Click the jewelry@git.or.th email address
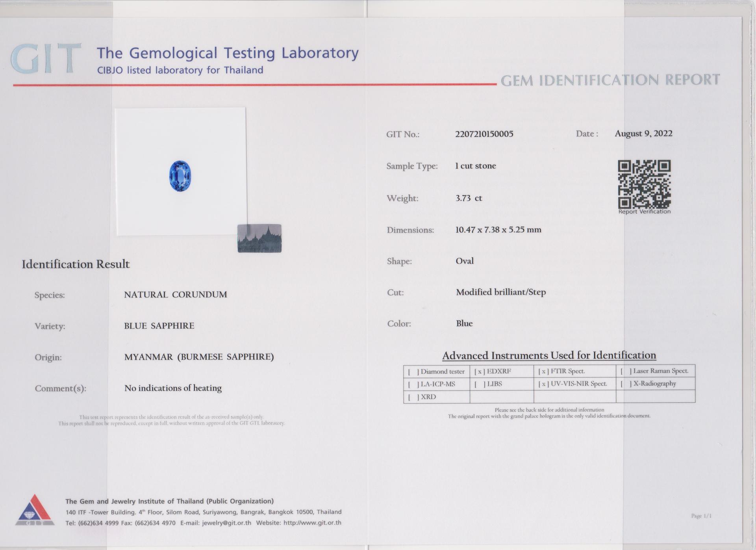Viewport: 756px width, 550px height. [226, 523]
